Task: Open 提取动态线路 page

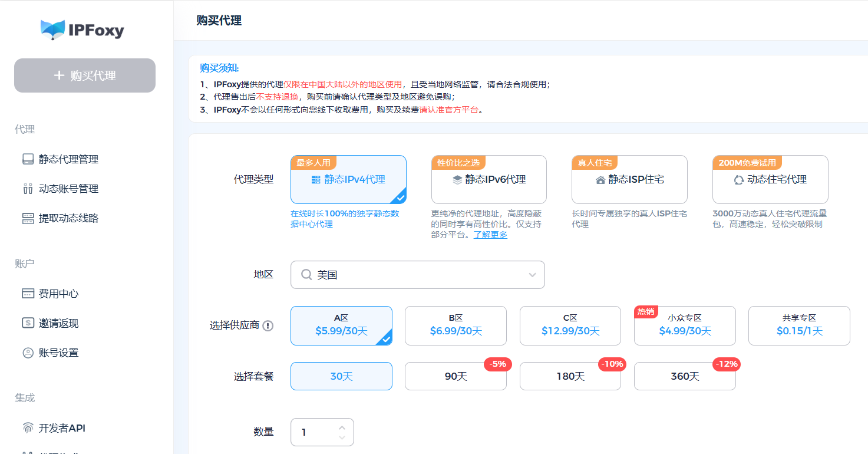Action: pyautogui.click(x=67, y=218)
